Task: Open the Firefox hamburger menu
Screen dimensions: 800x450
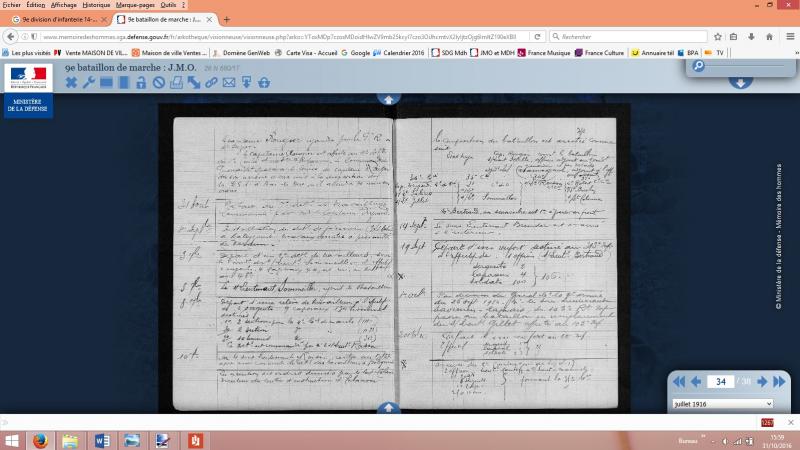Action: tap(790, 37)
